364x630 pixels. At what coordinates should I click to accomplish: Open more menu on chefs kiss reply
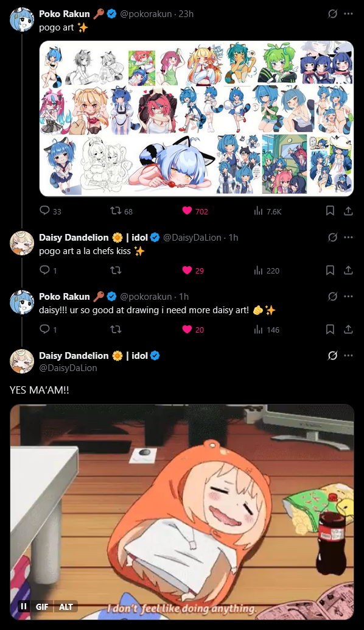(x=348, y=238)
